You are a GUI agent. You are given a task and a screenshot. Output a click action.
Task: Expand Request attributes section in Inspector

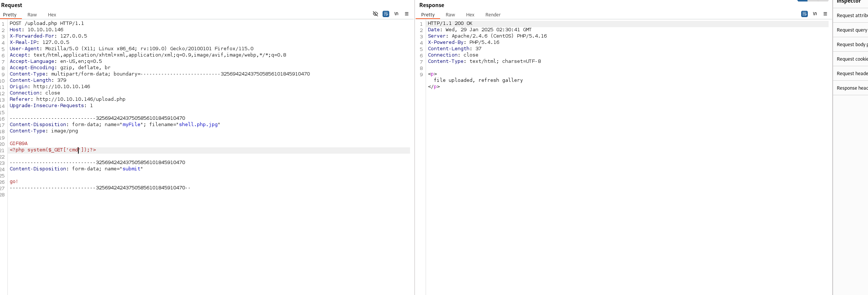tap(851, 15)
